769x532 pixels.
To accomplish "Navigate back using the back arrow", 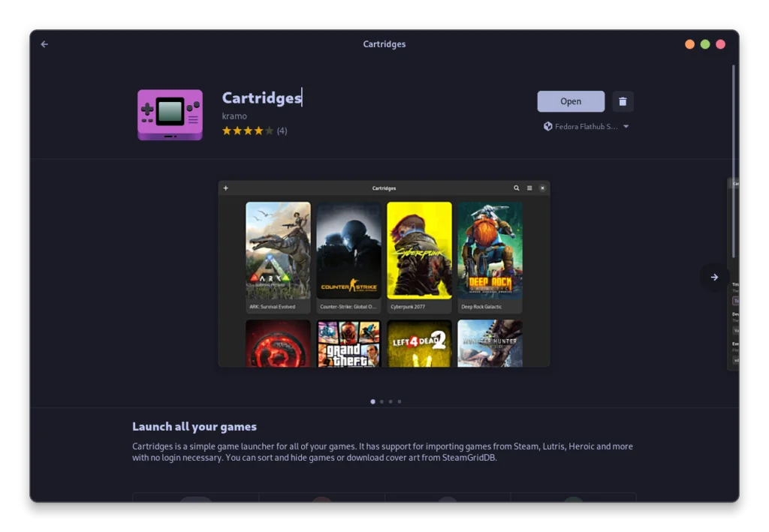I will tap(44, 44).
